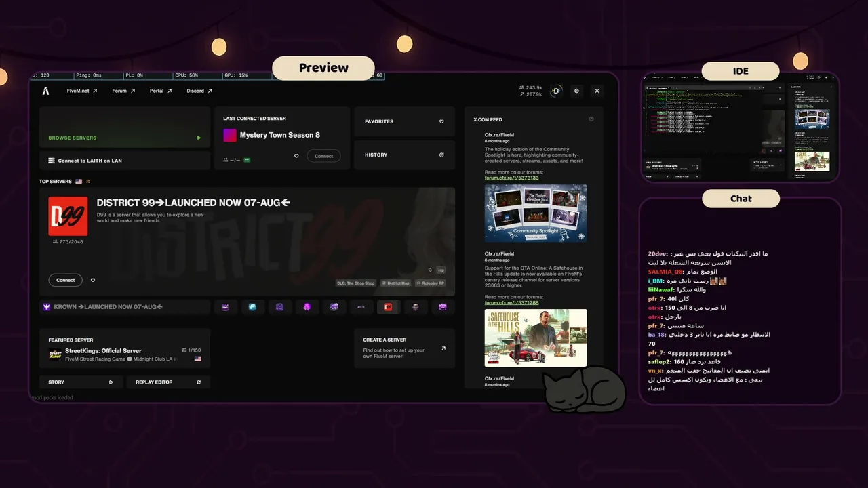The image size is (868, 488).
Task: Open the forum.cfx.re/t/5373133 link
Action: click(511, 178)
